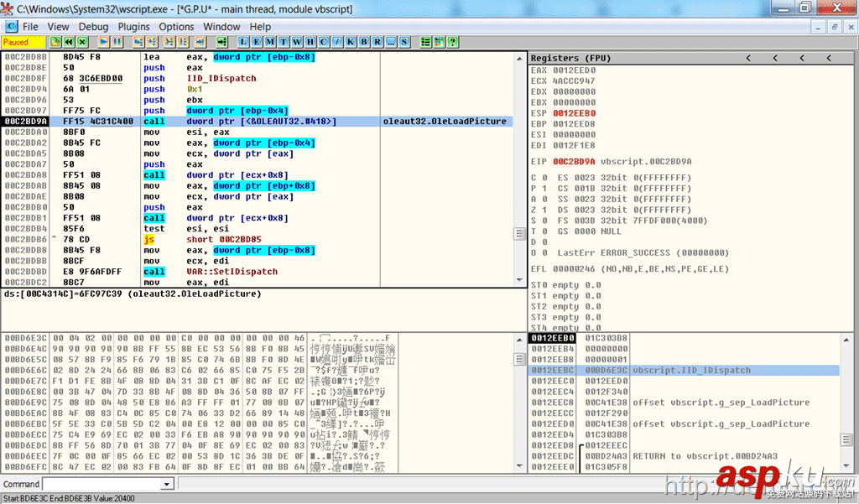Open the Window menu
859x504 pixels.
click(221, 26)
